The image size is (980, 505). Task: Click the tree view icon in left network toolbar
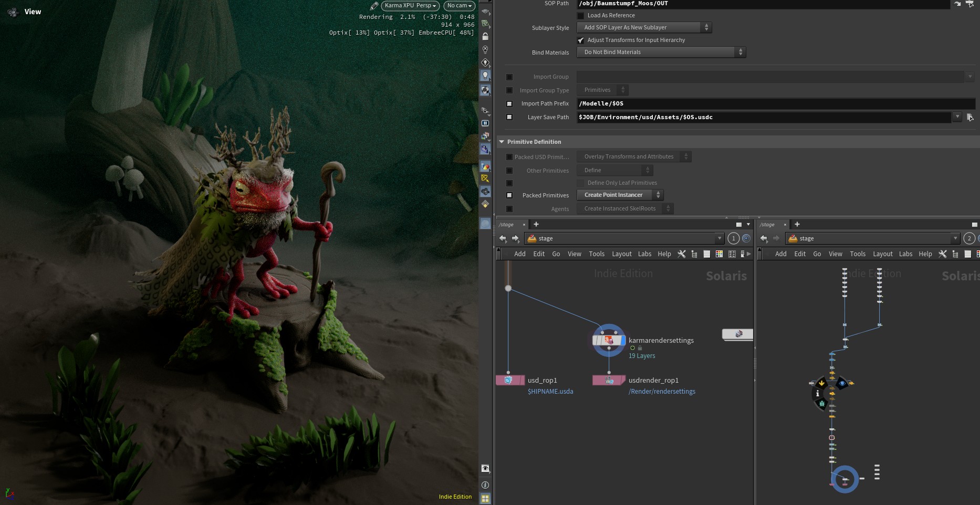(x=694, y=254)
